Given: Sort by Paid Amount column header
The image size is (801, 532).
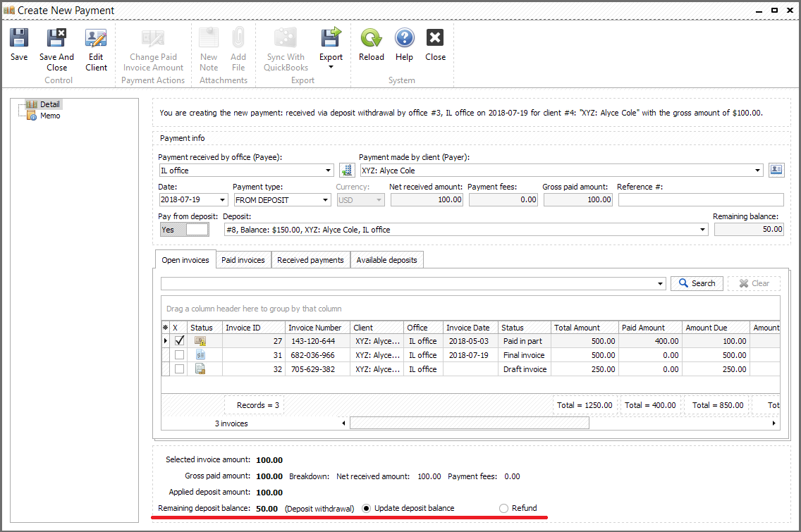Looking at the screenshot, I should pos(650,328).
